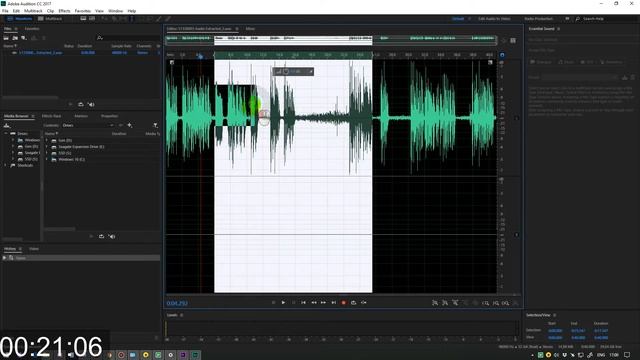Move playhead to previous marker
This screenshot has width=640, height=360.
(303, 303)
